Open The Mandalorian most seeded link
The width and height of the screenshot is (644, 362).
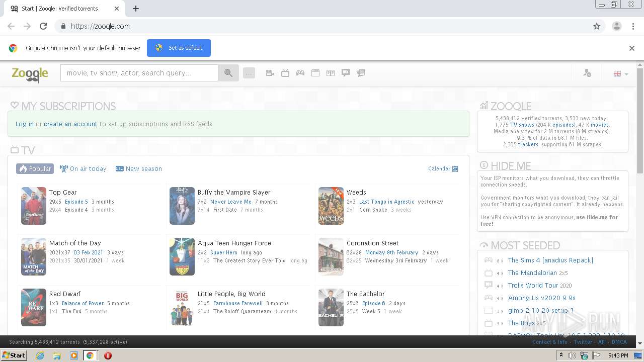(x=532, y=273)
